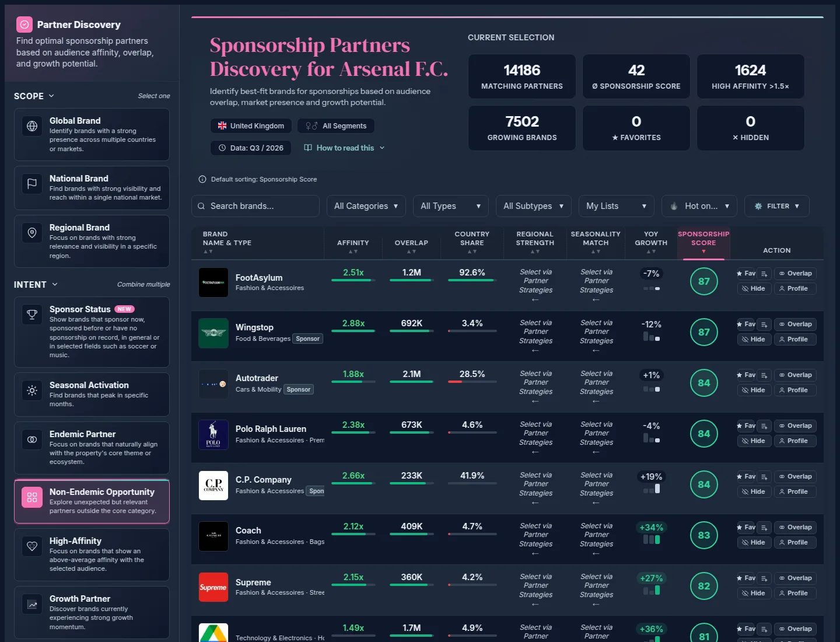Sort by Sponsorship Score column header
The height and width of the screenshot is (642, 840).
(703, 243)
